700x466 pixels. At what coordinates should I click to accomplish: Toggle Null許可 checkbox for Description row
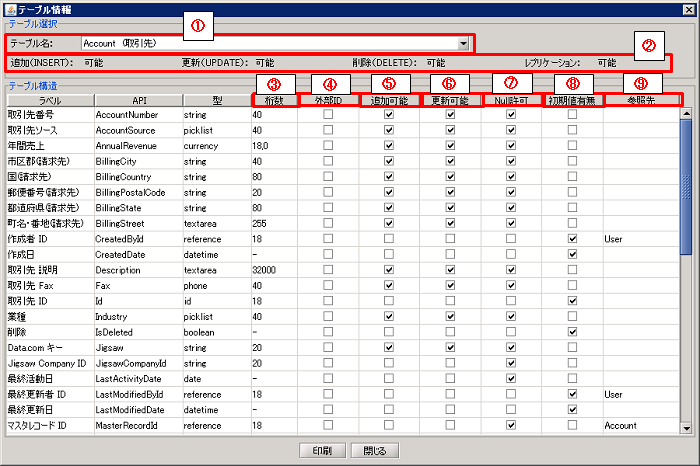pos(511,270)
